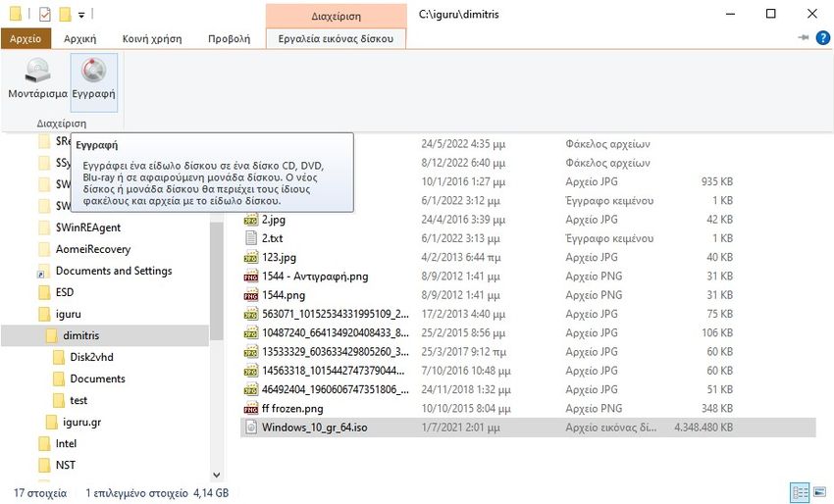Viewport: 834px width, 504px height.
Task: Click the Mount (Μοντάρισμα) disc icon
Action: [x=37, y=71]
